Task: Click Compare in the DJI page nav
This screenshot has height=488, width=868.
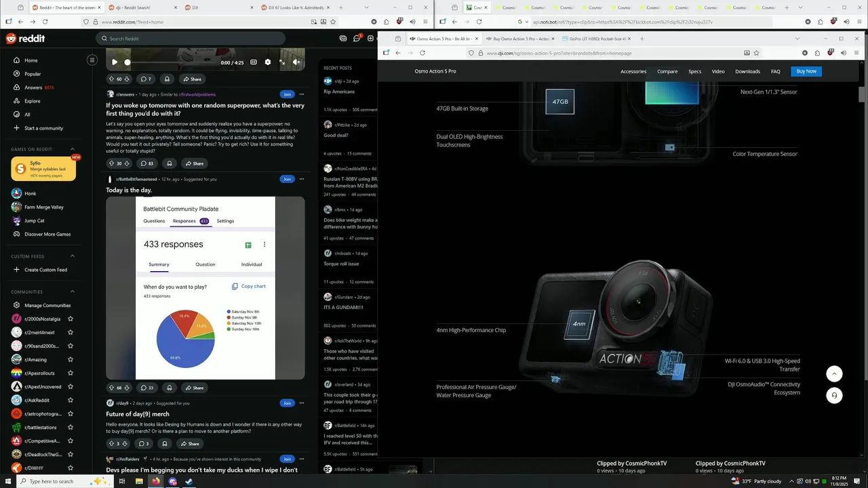Action: (x=667, y=71)
